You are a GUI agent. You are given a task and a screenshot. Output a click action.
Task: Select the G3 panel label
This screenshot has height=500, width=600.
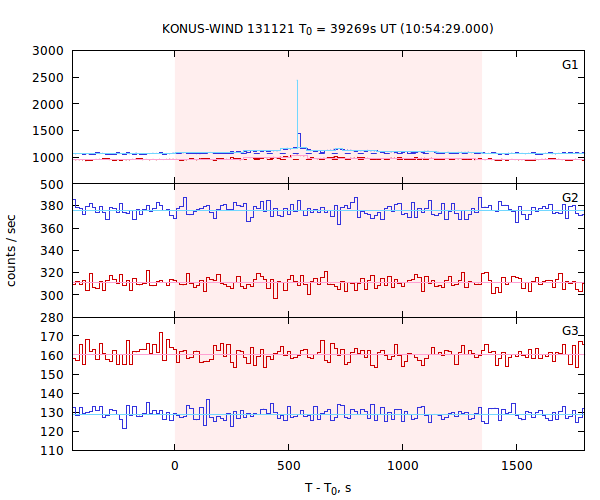point(570,331)
